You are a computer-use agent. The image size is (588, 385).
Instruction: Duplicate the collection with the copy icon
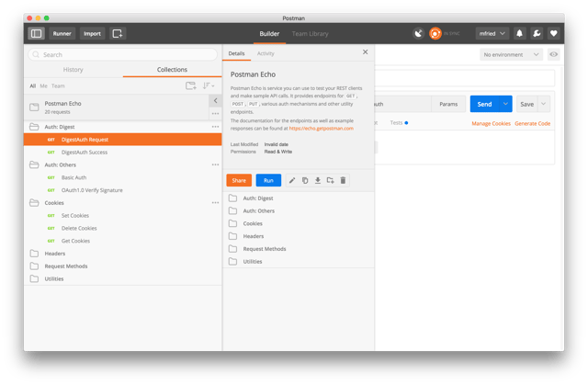tap(305, 180)
